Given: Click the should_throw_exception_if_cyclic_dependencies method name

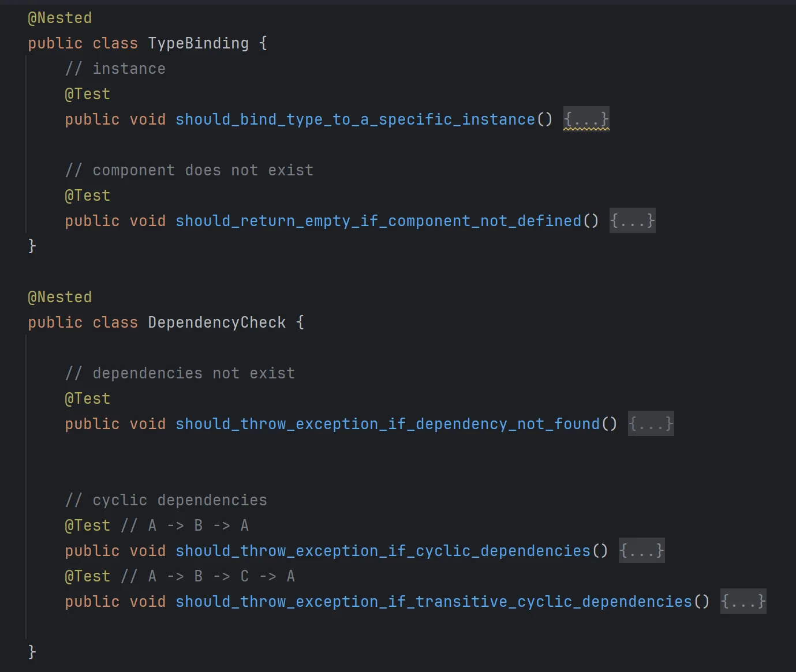Looking at the screenshot, I should 383,551.
